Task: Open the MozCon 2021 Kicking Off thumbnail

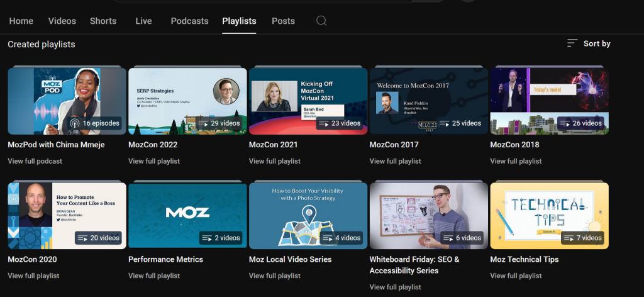Action: [x=308, y=101]
